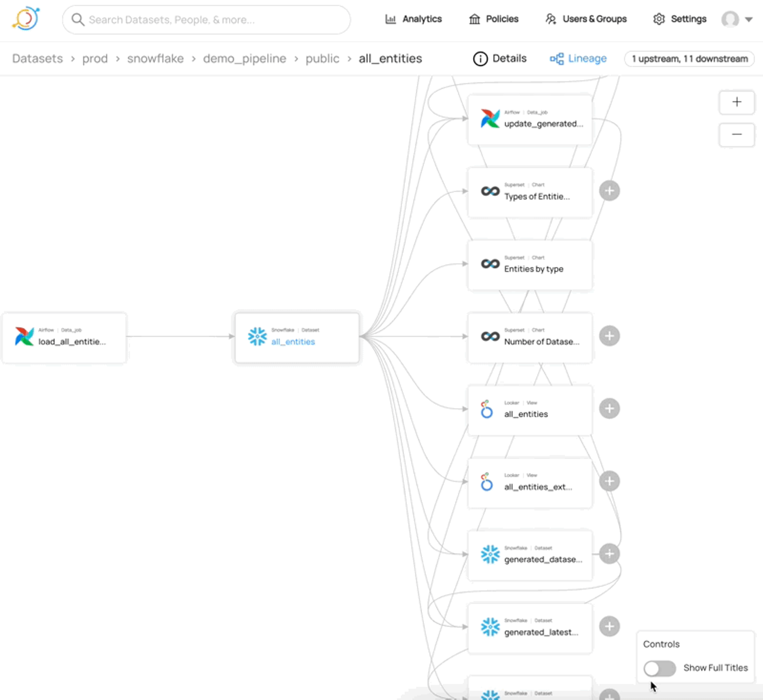Open the Settings menu
The height and width of the screenshot is (700, 763).
pyautogui.click(x=680, y=19)
